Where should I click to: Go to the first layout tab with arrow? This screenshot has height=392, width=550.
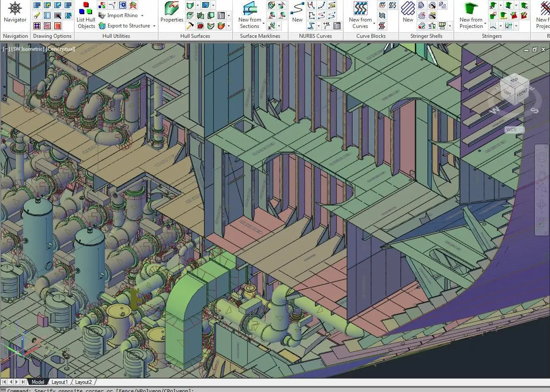4,382
